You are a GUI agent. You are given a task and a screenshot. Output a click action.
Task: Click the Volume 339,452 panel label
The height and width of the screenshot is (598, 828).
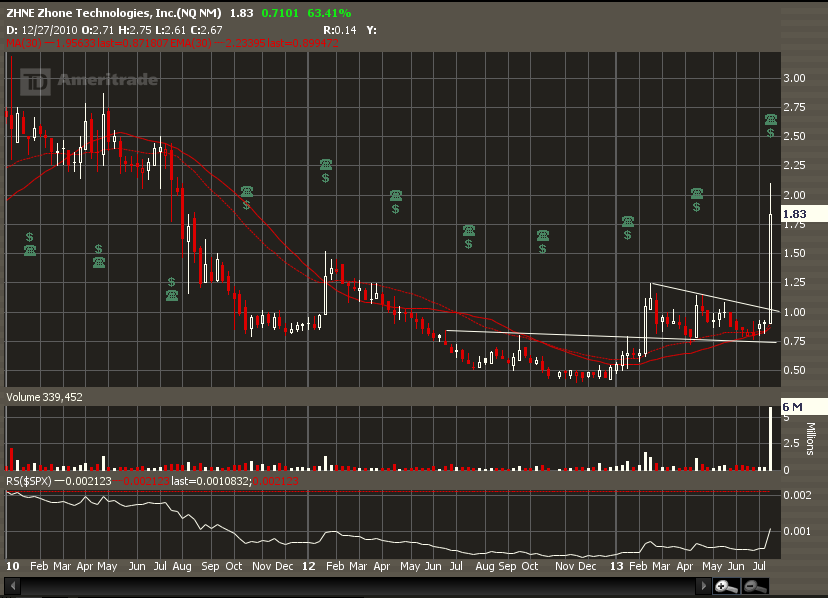tap(44, 397)
